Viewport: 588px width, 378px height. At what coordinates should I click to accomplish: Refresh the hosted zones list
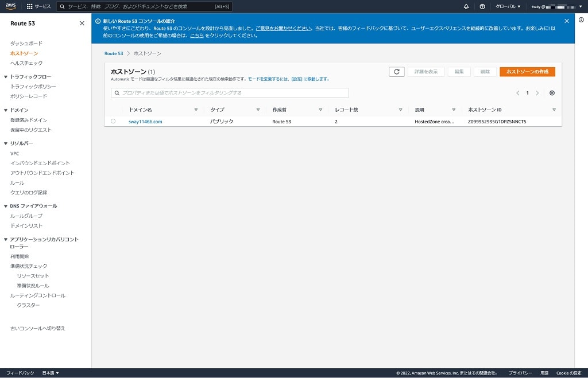[x=396, y=72]
